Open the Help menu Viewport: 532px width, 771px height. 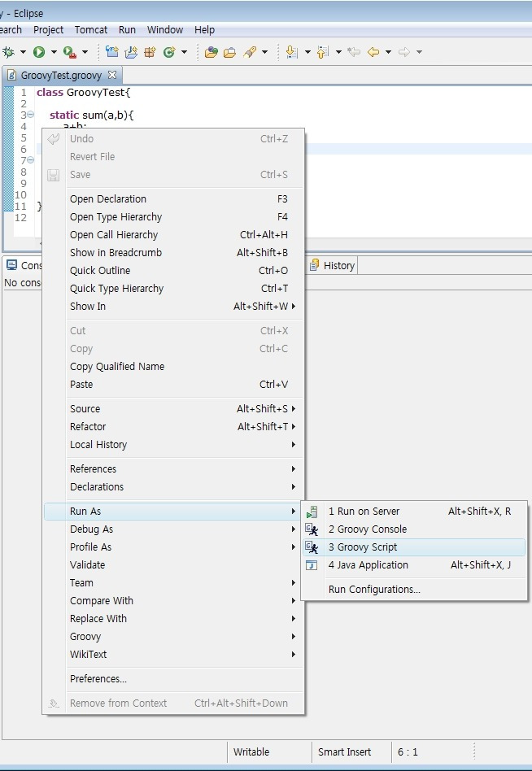tap(204, 29)
